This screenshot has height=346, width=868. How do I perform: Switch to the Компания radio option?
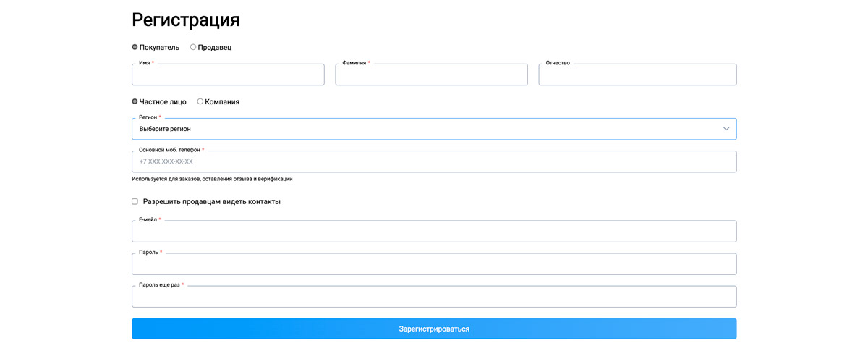pyautogui.click(x=200, y=101)
